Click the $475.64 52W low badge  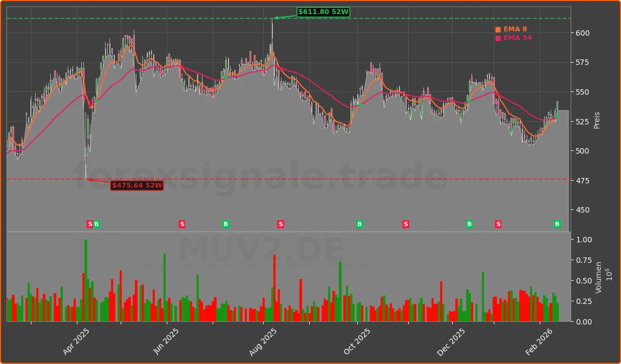click(x=137, y=186)
